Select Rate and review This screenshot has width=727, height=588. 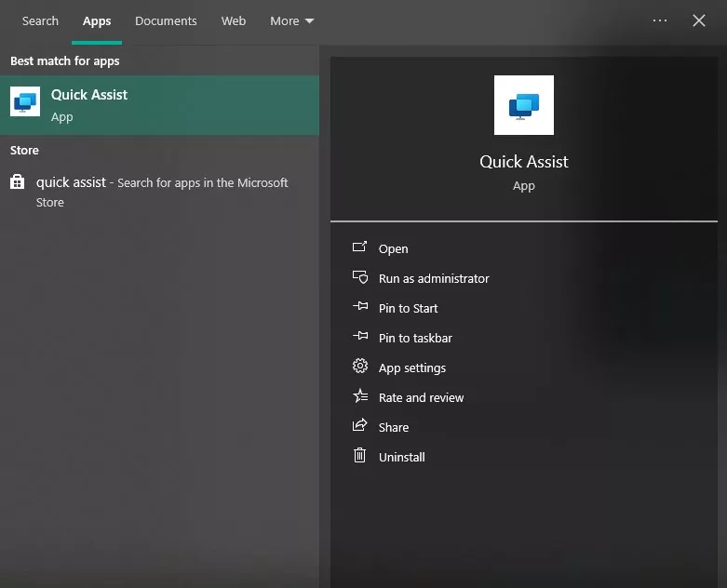pos(421,397)
